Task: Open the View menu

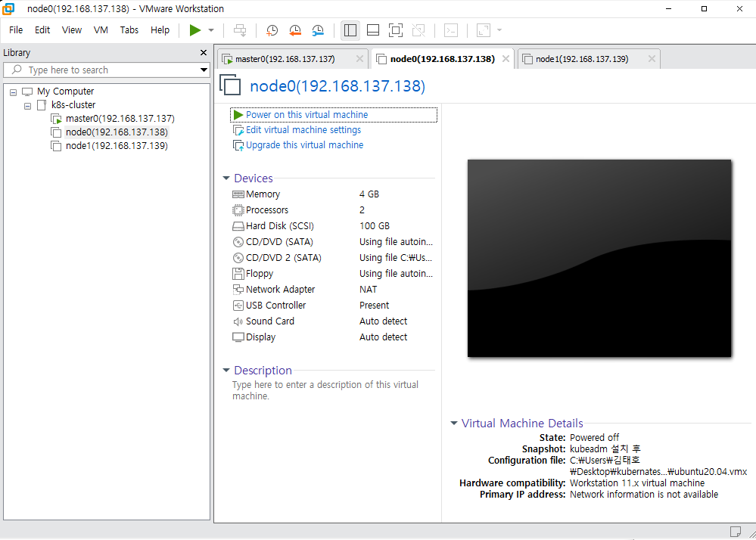Action: pyautogui.click(x=72, y=29)
